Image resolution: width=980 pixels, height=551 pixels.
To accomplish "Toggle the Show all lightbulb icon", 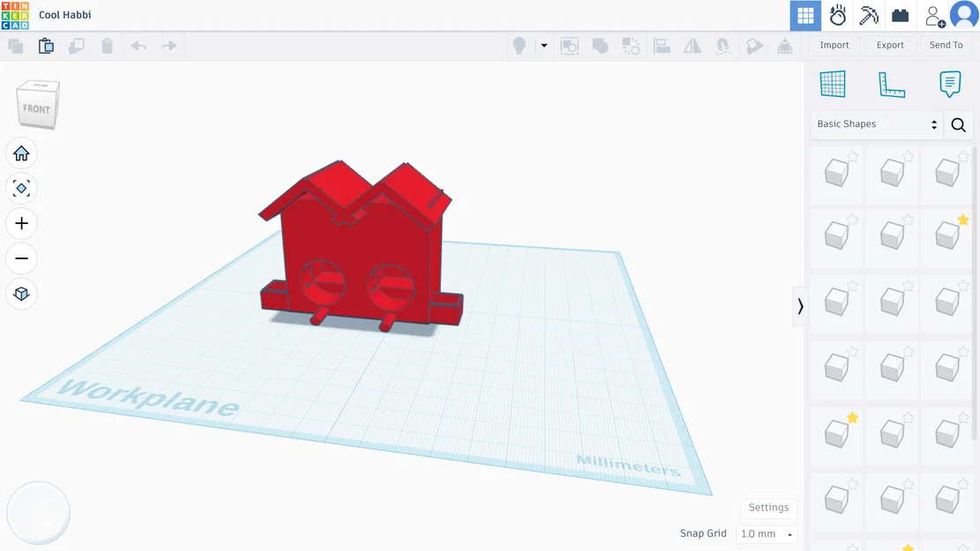I will [x=519, y=46].
